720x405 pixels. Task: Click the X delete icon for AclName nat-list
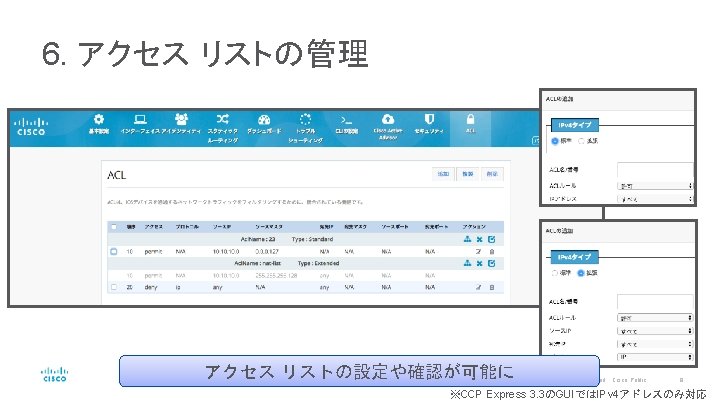tap(479, 263)
